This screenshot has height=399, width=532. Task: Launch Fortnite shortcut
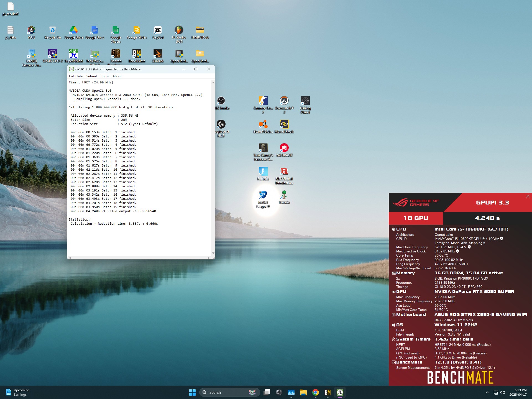click(x=263, y=174)
